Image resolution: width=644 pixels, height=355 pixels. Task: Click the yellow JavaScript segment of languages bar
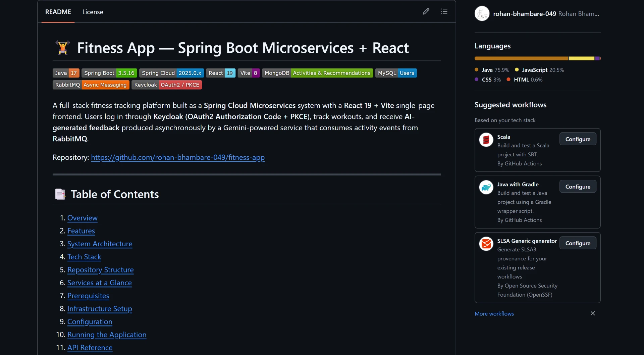[582, 58]
